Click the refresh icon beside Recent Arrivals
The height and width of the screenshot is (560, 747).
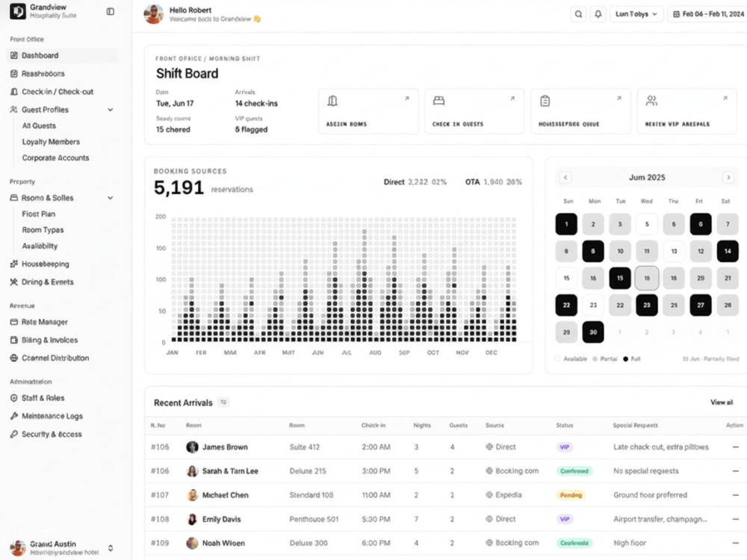click(223, 402)
